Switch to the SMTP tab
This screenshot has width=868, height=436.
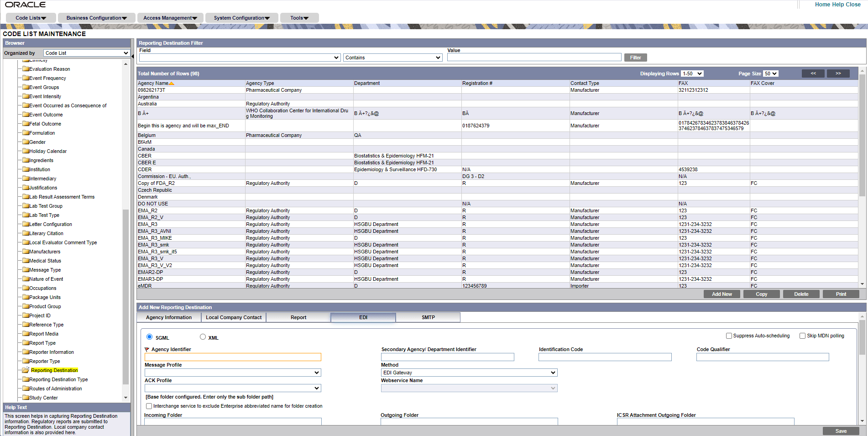428,317
